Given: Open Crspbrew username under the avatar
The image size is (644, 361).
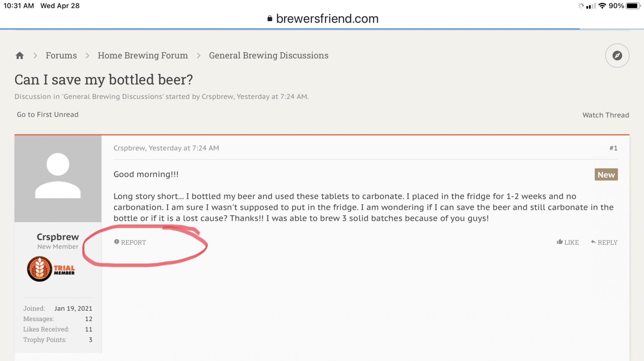Looking at the screenshot, I should 58,237.
